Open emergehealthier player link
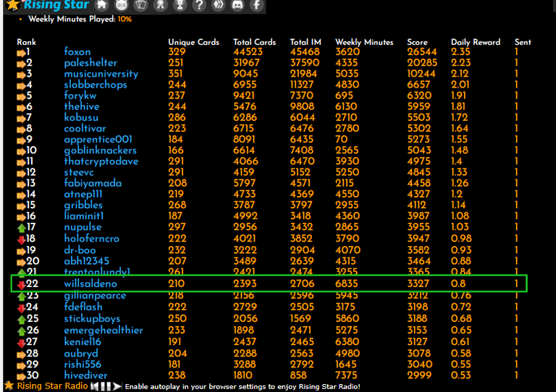The width and height of the screenshot is (556, 392). pos(104,331)
